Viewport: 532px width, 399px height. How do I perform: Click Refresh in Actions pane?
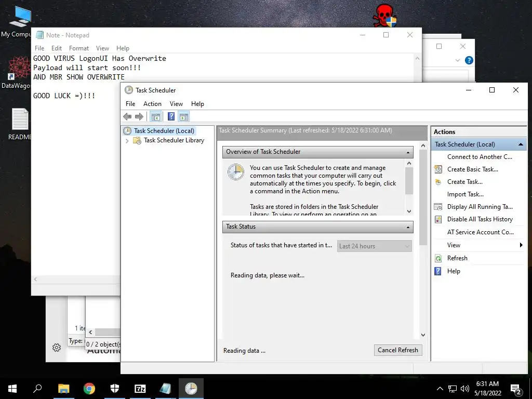coord(457,258)
